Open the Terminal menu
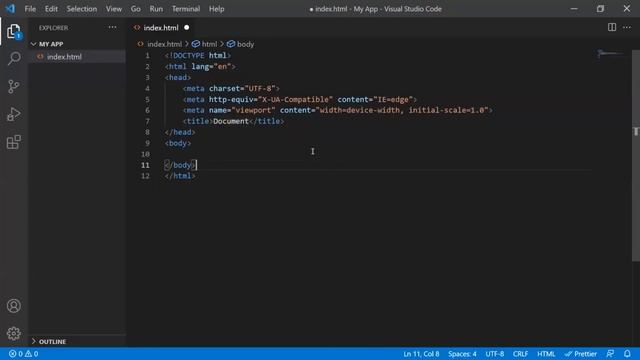The width and height of the screenshot is (640, 360). pos(186,9)
